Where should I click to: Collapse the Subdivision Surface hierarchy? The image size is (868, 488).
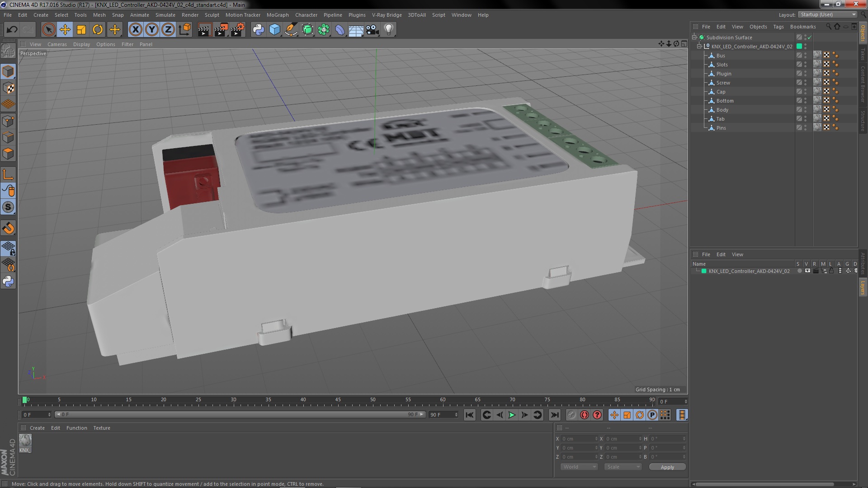pyautogui.click(x=694, y=37)
